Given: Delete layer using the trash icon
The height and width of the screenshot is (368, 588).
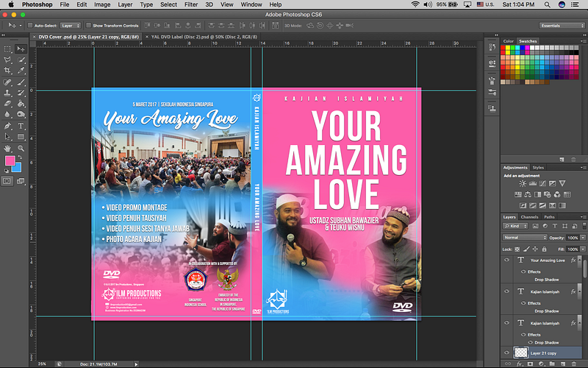Looking at the screenshot, I should (574, 364).
